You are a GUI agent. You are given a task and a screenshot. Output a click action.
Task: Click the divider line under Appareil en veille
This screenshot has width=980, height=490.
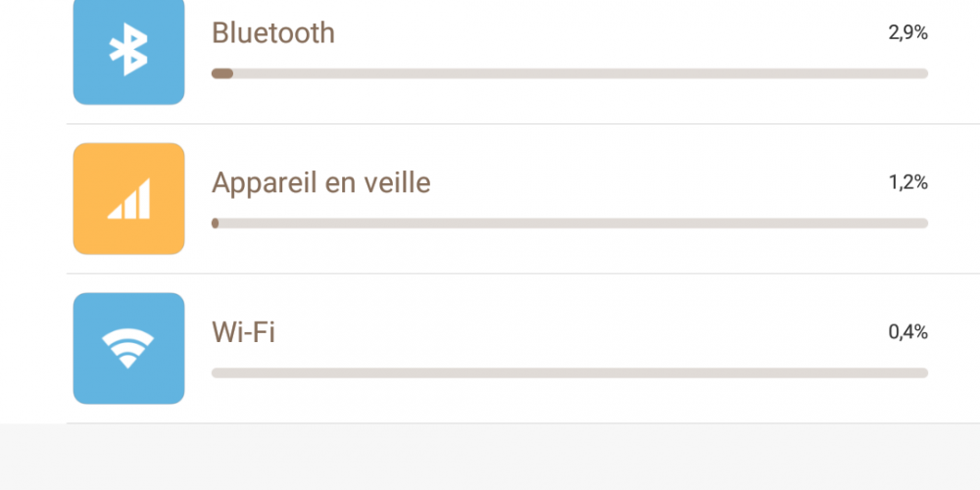tap(523, 273)
